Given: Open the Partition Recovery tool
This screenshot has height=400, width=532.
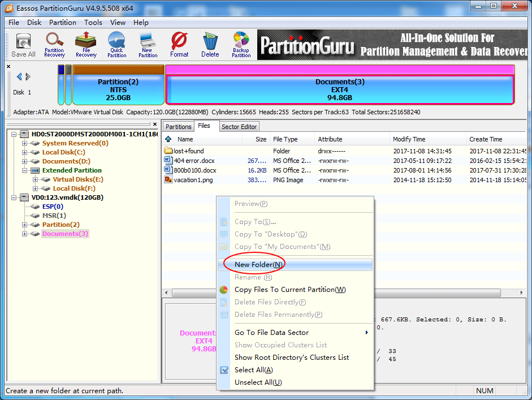Looking at the screenshot, I should coord(54,45).
